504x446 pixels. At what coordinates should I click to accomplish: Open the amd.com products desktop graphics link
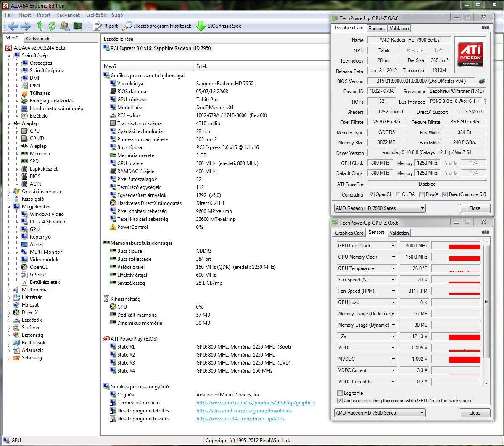(256, 403)
